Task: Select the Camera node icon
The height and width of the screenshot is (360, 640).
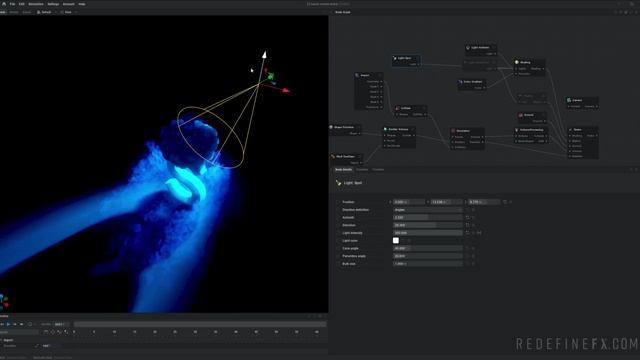Action: [x=569, y=100]
